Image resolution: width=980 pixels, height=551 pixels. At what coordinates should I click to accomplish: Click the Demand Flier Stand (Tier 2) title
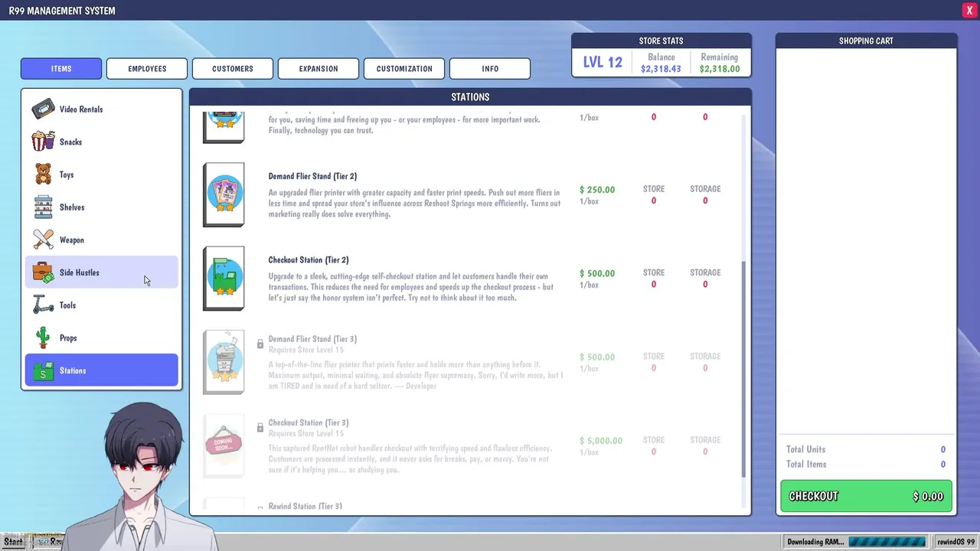312,176
